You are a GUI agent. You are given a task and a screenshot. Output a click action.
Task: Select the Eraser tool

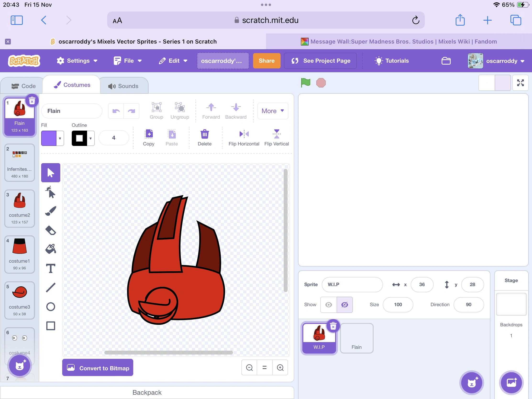50,230
